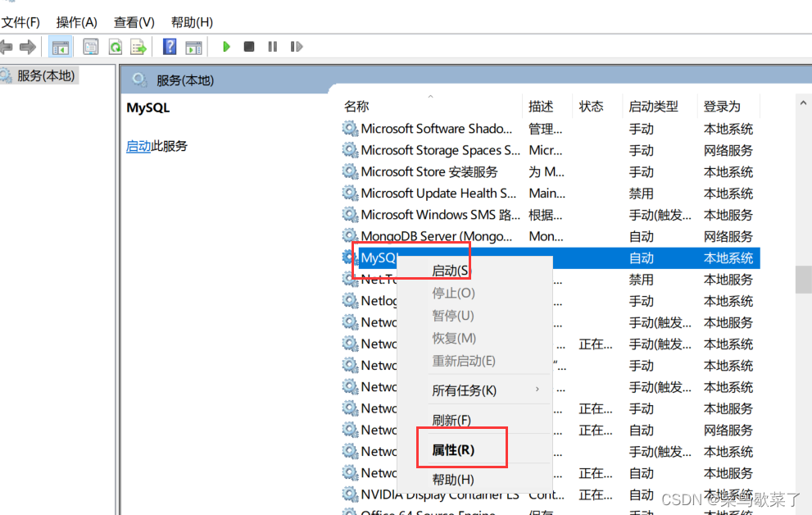Click the scrollbar up arrow
Screen dimensions: 812x515
pos(803,103)
